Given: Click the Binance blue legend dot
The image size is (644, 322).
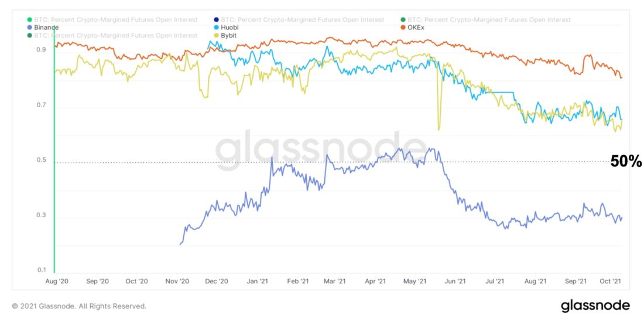Looking at the screenshot, I should (29, 28).
